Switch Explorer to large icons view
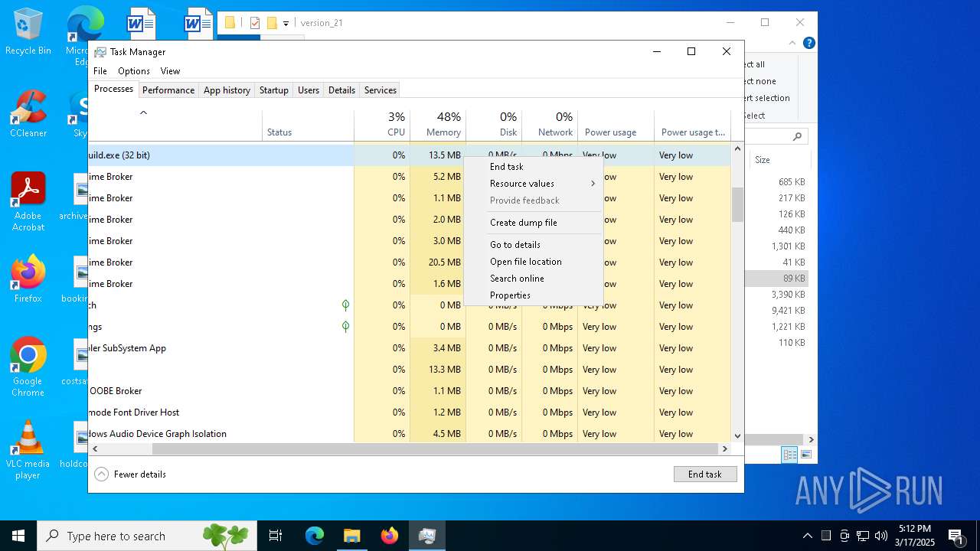Screen dimensions: 980x551 (x=805, y=455)
